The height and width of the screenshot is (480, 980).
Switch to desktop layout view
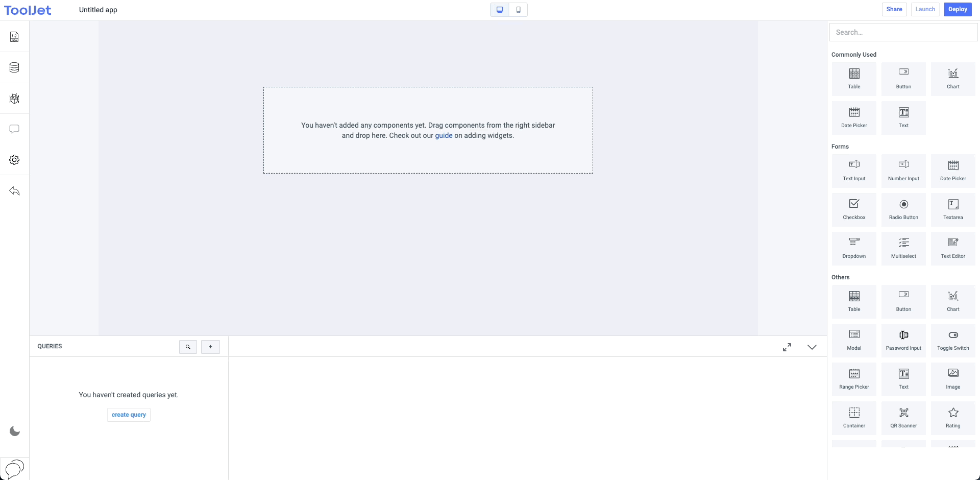click(x=500, y=10)
